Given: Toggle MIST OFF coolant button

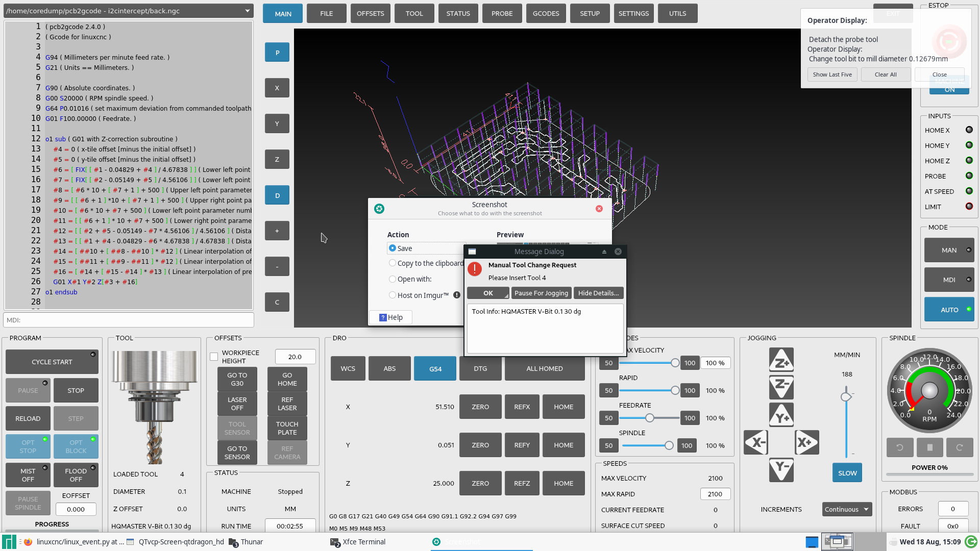Looking at the screenshot, I should (28, 475).
